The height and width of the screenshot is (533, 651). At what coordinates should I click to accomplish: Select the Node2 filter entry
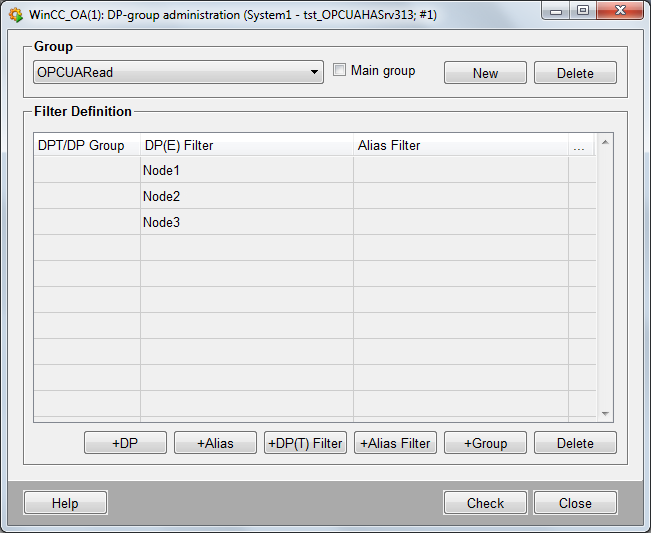coord(161,197)
